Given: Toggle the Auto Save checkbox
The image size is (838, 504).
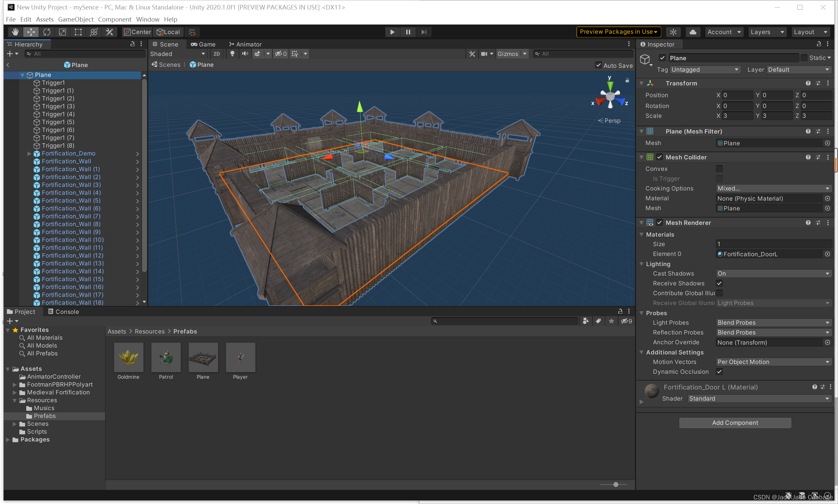Looking at the screenshot, I should (598, 65).
